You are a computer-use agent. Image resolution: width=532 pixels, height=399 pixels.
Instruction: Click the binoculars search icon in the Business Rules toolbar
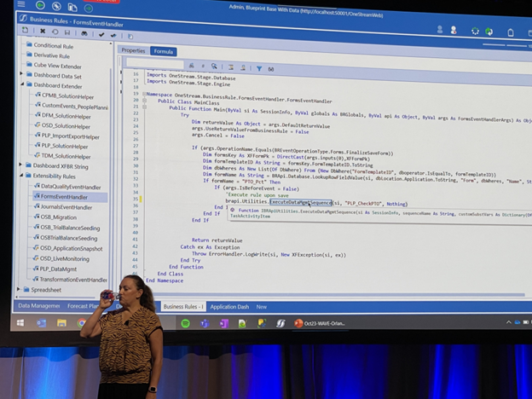tap(84, 33)
